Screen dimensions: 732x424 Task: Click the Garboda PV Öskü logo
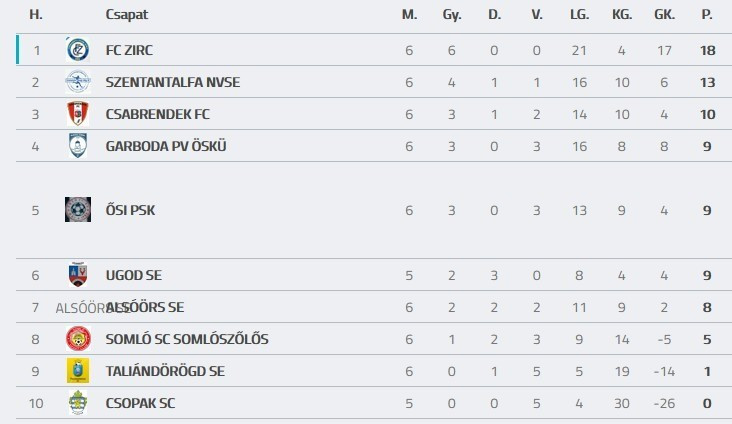point(78,146)
